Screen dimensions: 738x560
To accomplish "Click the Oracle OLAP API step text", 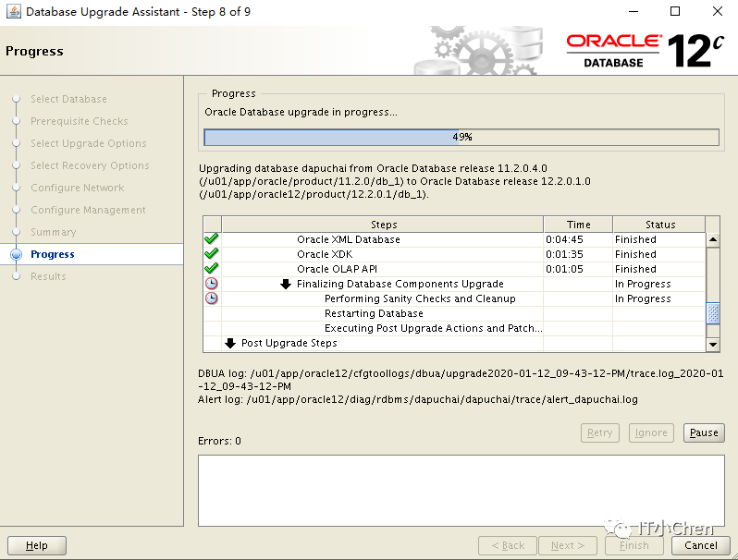I will pos(337,269).
